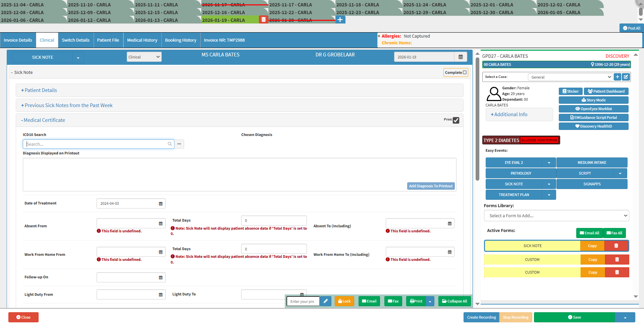Delete the 2026-01-19 CARLA tab with trash icon

(263, 20)
